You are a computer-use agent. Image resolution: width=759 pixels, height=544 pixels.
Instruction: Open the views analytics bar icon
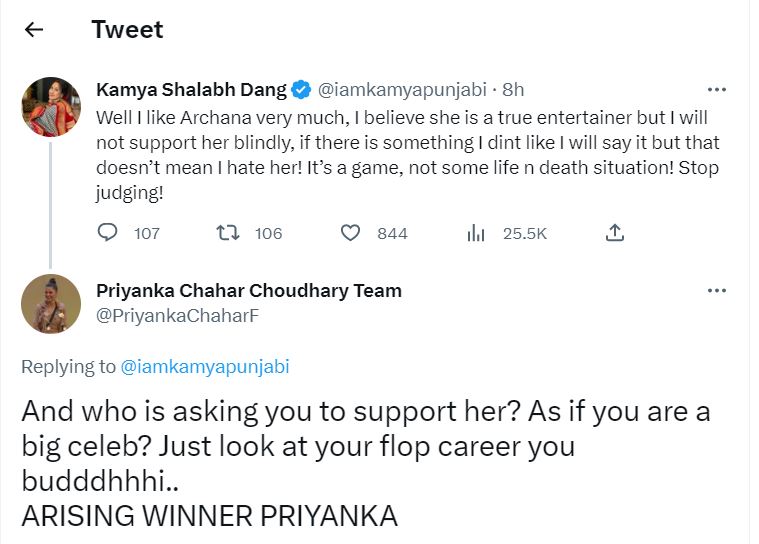(476, 233)
